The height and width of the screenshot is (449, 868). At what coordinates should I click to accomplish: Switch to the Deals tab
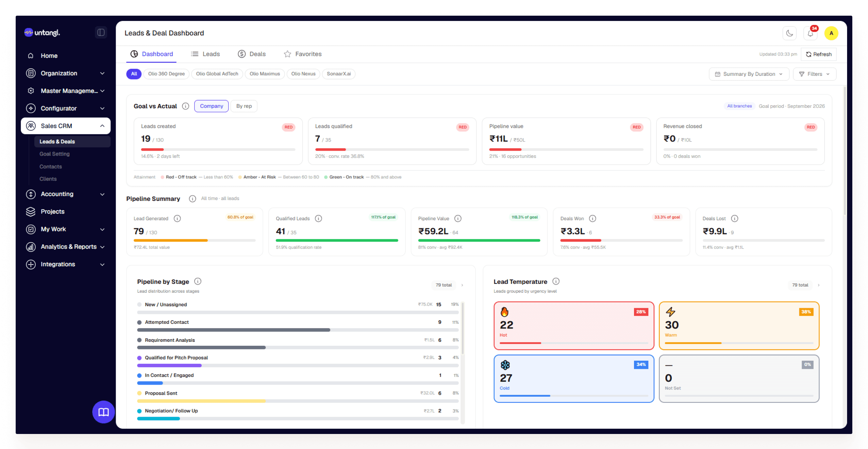pyautogui.click(x=252, y=54)
